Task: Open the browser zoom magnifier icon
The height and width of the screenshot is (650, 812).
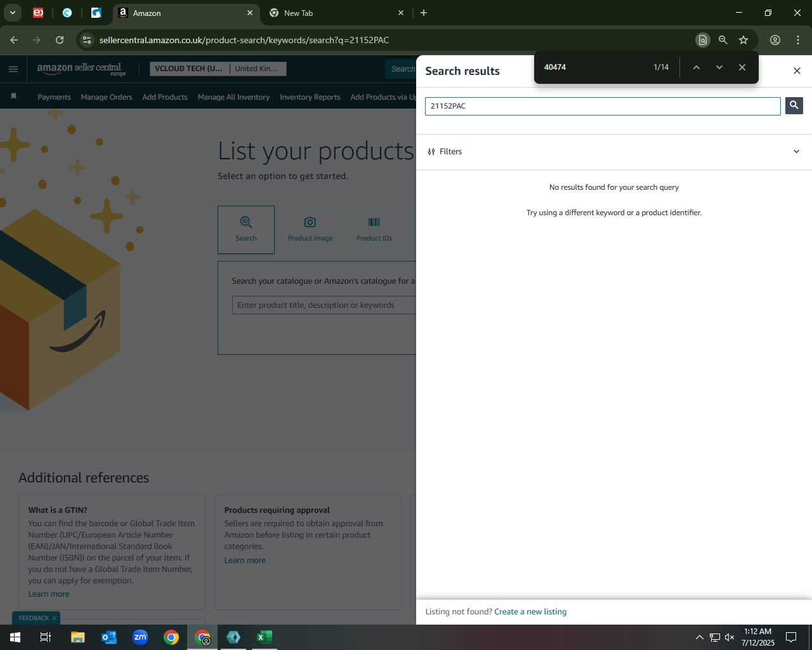Action: point(723,40)
